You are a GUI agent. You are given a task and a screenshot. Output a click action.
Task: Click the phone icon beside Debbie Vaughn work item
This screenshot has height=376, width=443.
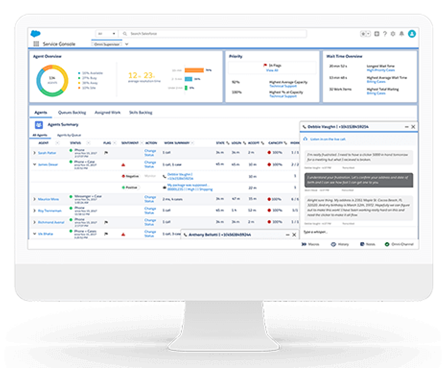(164, 176)
